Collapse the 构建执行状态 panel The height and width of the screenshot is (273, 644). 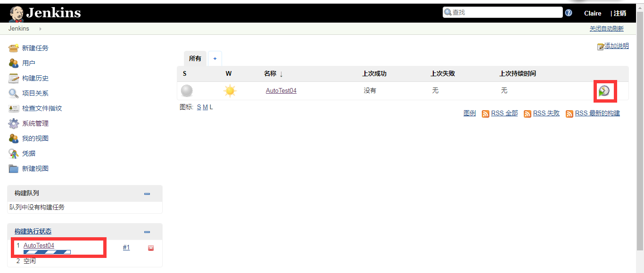click(147, 232)
